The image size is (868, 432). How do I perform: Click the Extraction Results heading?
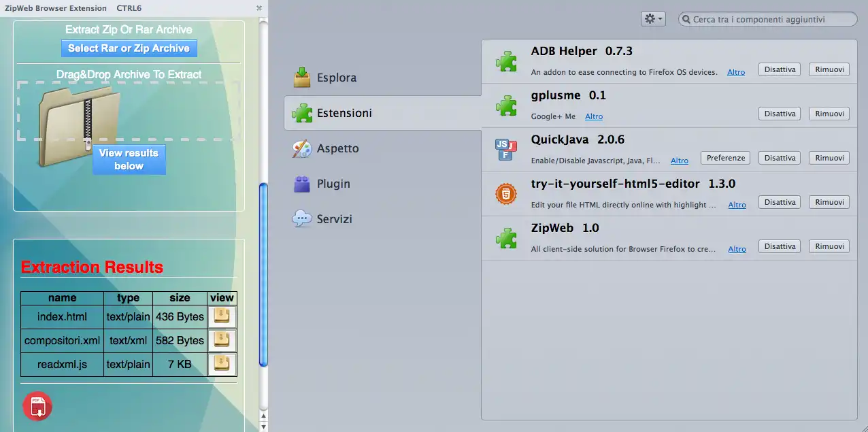point(92,267)
